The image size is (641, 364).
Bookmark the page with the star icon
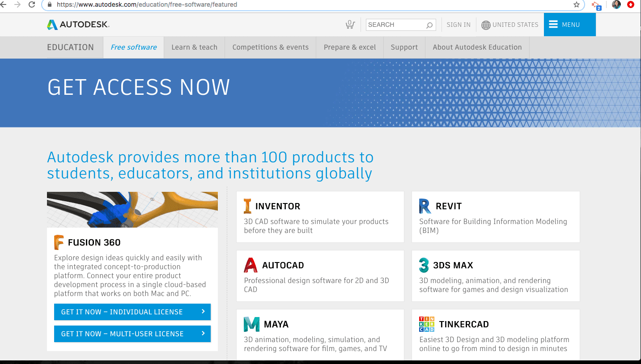pyautogui.click(x=577, y=4)
